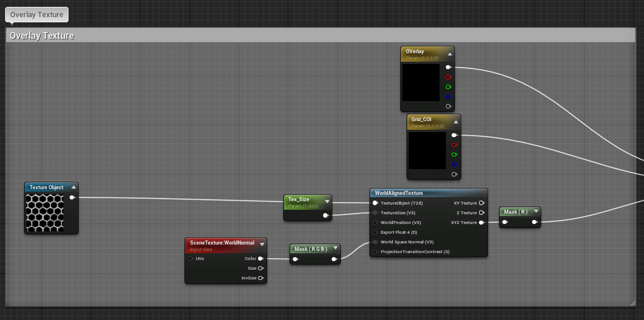This screenshot has width=644, height=320.
Task: Click the Mask ( R ) output pin
Action: coord(534,222)
